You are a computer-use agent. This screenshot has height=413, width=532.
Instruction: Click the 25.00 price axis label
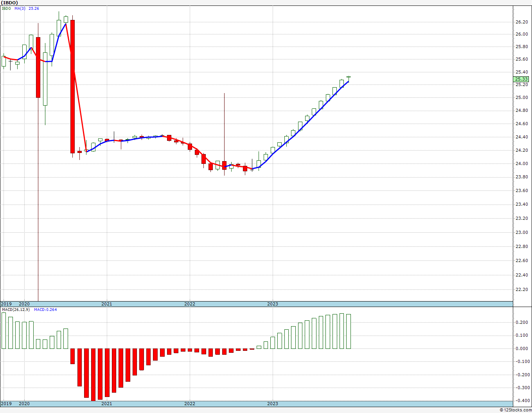521,97
